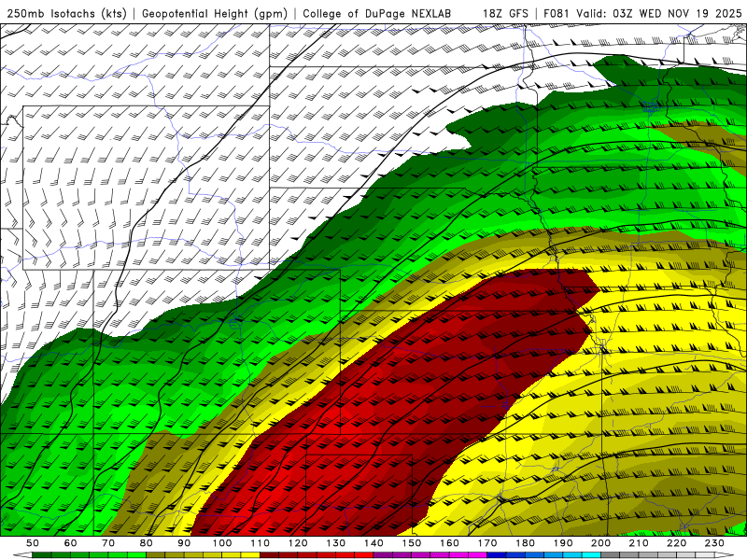
Task: Click the '110' legend value
Action: pos(261,543)
